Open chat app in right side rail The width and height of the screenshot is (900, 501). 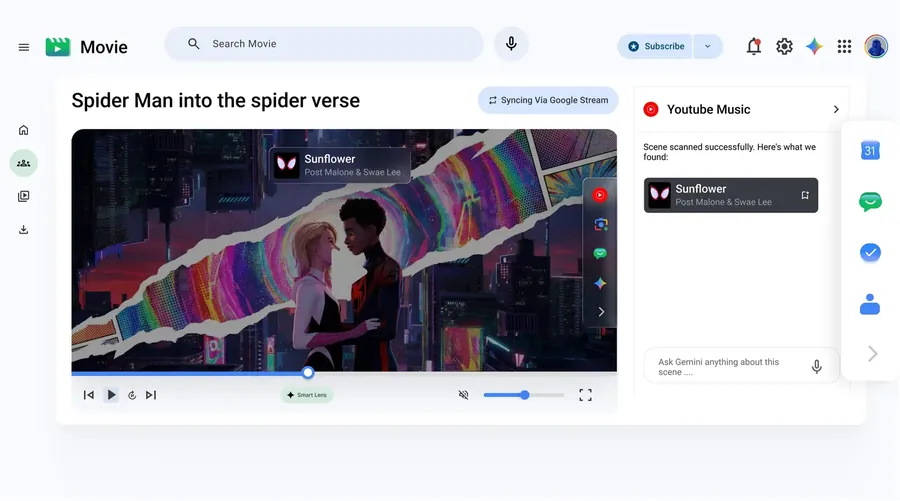click(870, 201)
